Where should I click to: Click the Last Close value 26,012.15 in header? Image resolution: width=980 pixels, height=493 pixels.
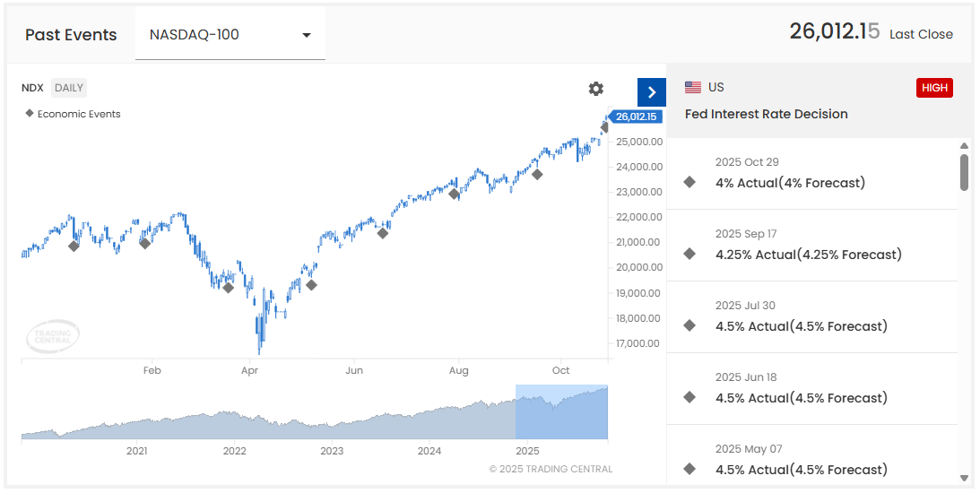click(x=834, y=30)
